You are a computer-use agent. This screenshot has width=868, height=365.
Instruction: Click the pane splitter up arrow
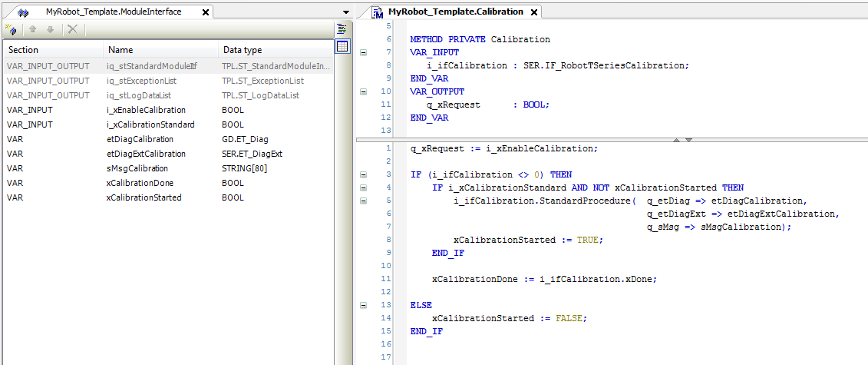[677, 140]
